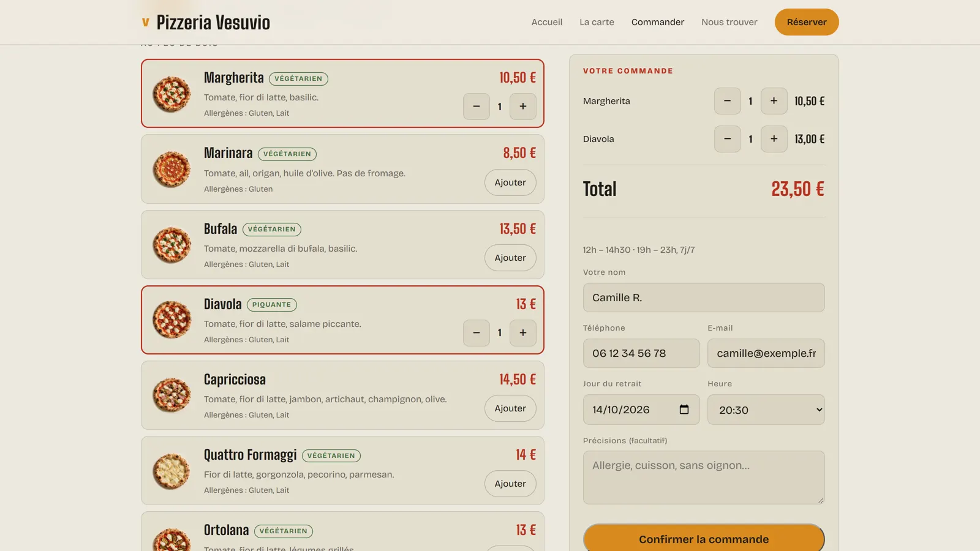The image size is (980, 551).
Task: Click the Bufala pizza thumbnail
Action: 171,244
